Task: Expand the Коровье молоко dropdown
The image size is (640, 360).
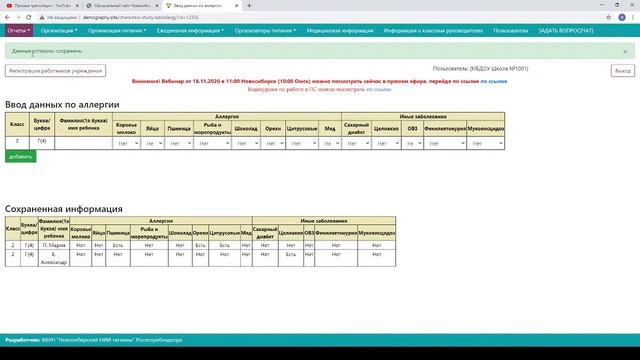Action: click(127, 143)
